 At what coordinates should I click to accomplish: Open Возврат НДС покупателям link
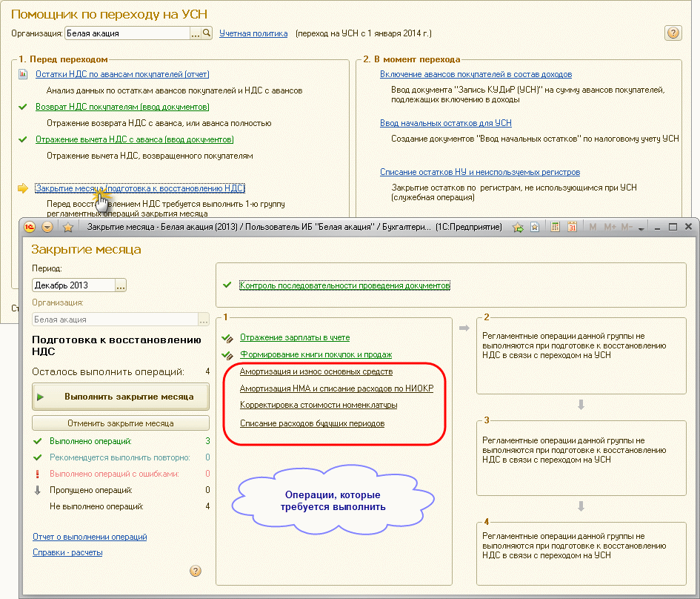pyautogui.click(x=122, y=107)
